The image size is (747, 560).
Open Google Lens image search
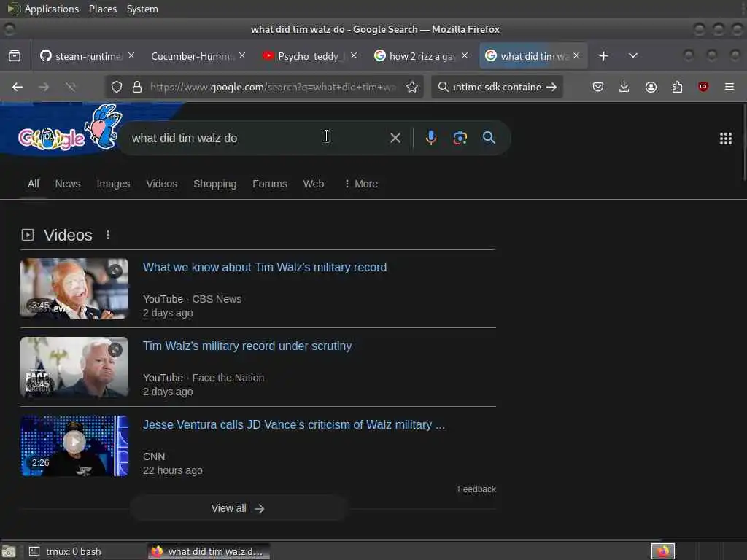click(x=460, y=138)
